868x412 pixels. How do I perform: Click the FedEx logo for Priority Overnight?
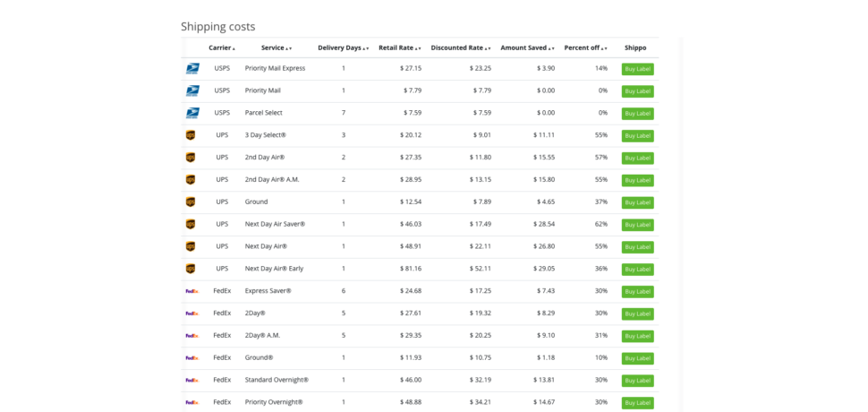[x=192, y=402]
